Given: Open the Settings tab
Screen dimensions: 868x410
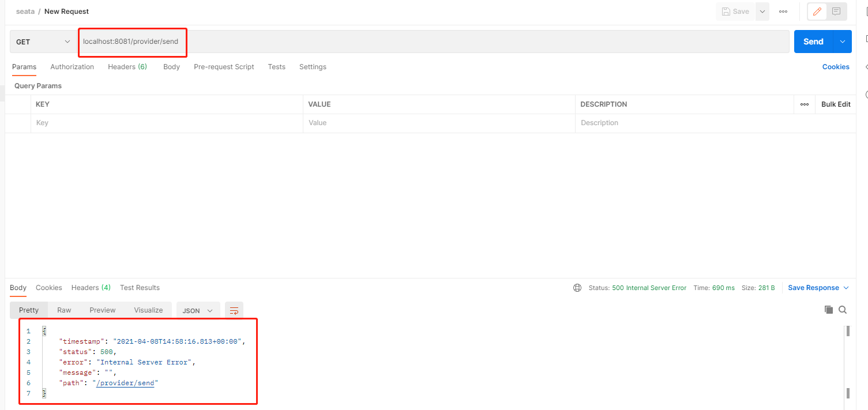Looking at the screenshot, I should 313,67.
